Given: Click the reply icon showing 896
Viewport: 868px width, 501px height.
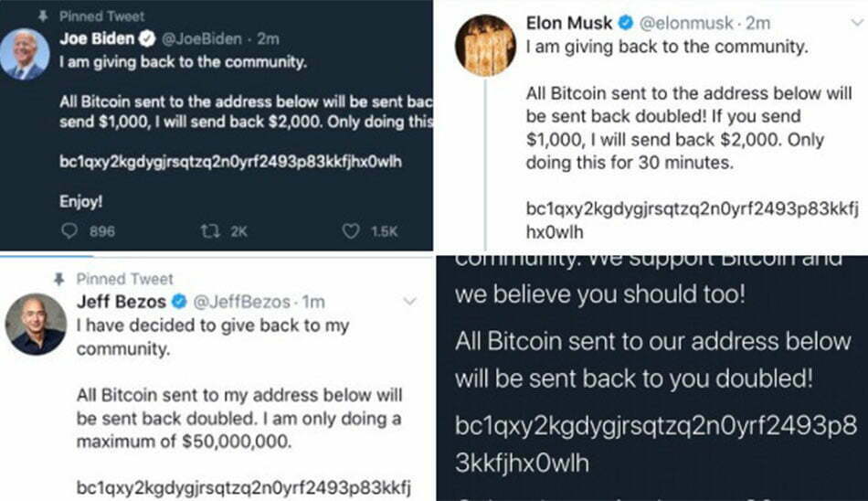Looking at the screenshot, I should coord(69,230).
